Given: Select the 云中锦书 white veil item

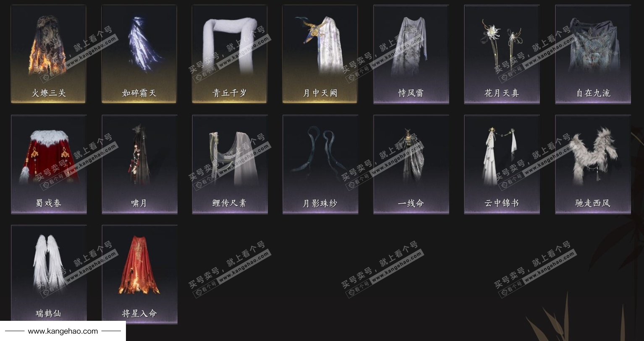Looking at the screenshot, I should coord(502,164).
